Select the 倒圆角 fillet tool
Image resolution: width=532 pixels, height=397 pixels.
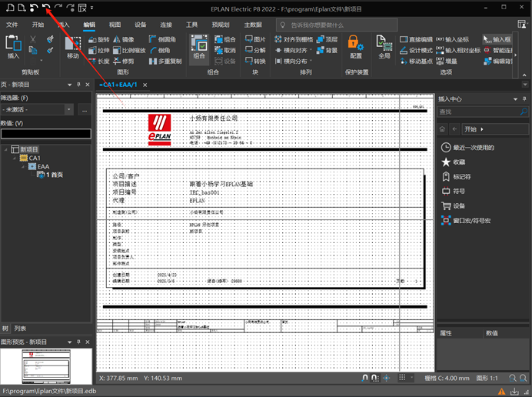pyautogui.click(x=162, y=39)
